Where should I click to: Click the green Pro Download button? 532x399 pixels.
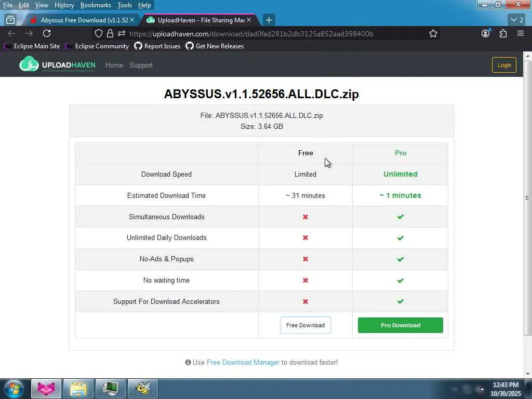coord(401,325)
